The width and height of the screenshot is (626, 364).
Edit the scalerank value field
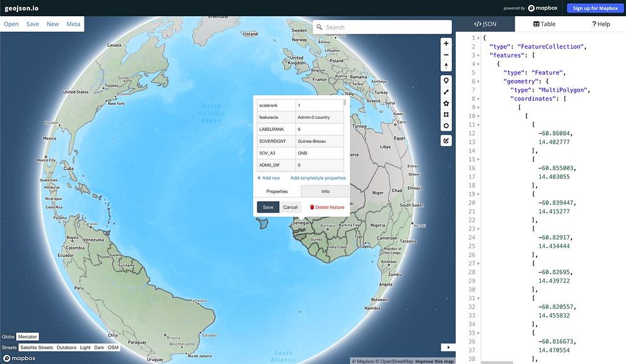coord(319,105)
